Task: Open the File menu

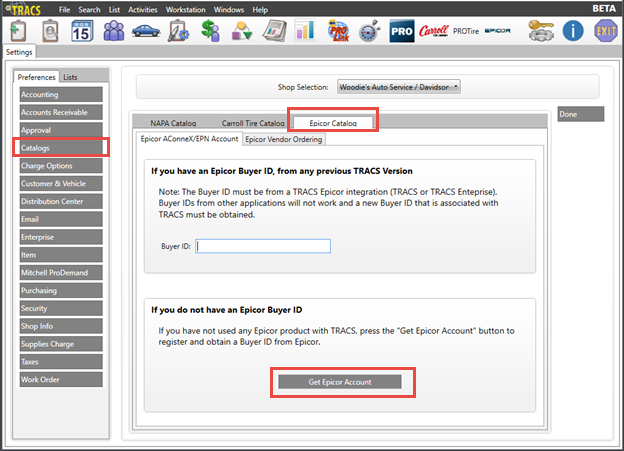Action: click(64, 10)
